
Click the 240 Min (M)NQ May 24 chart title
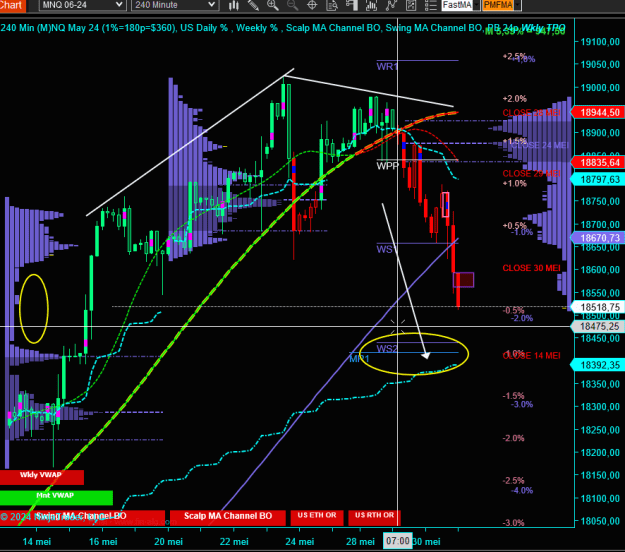click(x=50, y=28)
